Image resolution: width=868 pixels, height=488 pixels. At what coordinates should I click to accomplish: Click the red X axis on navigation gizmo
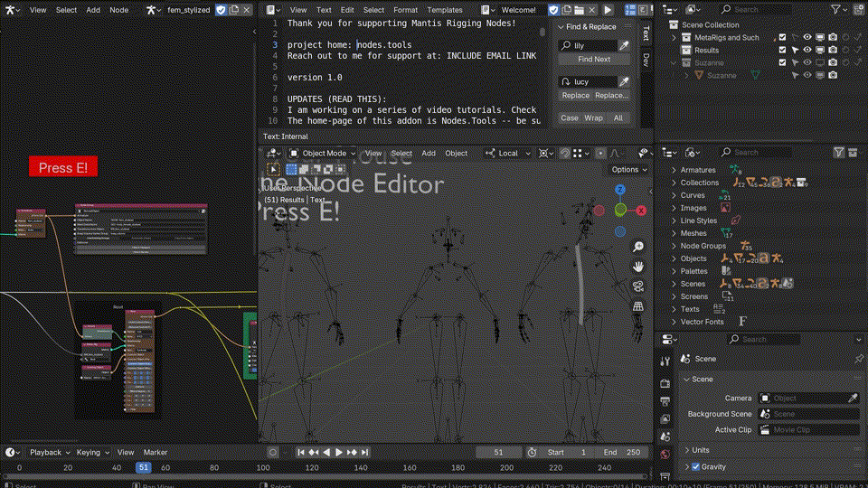[641, 211]
